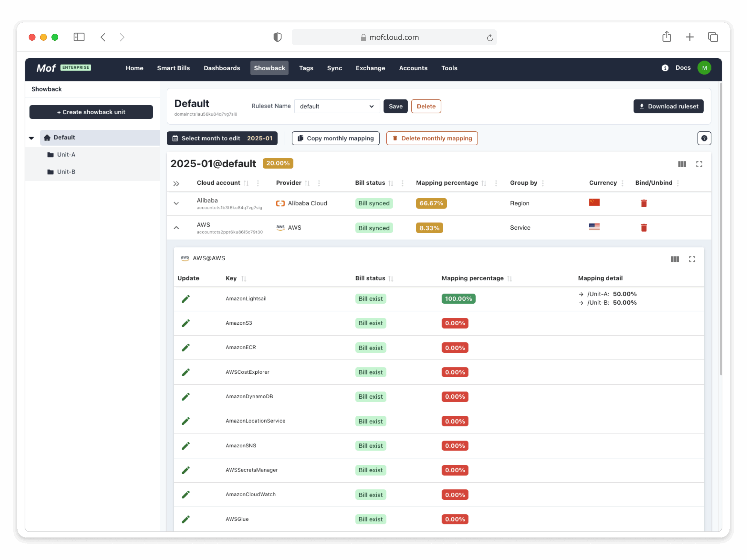Screen dimensions: 747x560
Task: Open the Bind/Unbind column menu
Action: [678, 183]
